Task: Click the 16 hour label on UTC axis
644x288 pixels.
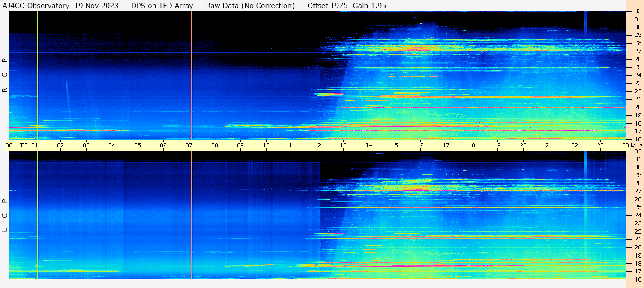Action: point(420,145)
